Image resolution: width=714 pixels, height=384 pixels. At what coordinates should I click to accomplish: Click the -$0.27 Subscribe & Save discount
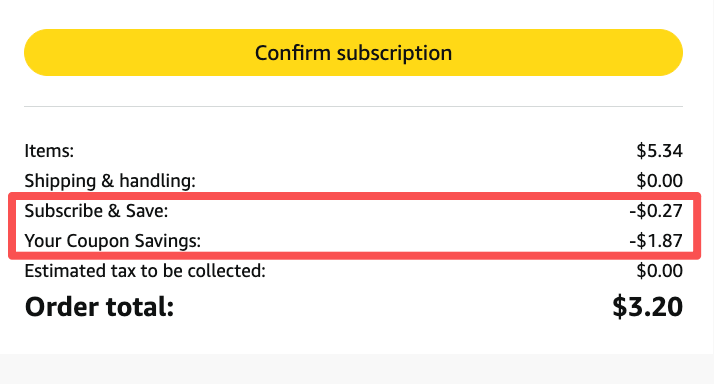tap(656, 211)
